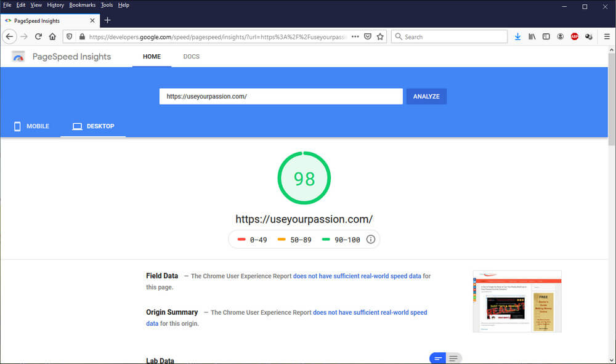Open the View menu
The width and height of the screenshot is (616, 364).
(36, 5)
